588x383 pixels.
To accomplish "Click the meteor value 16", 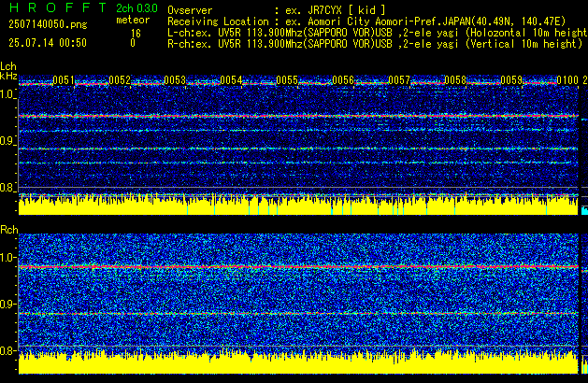I will pos(136,34).
